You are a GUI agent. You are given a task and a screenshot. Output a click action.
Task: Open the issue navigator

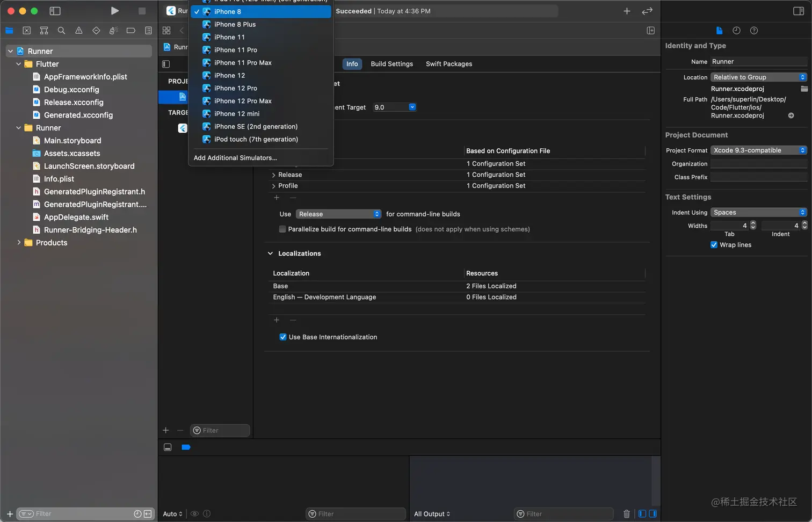79,31
